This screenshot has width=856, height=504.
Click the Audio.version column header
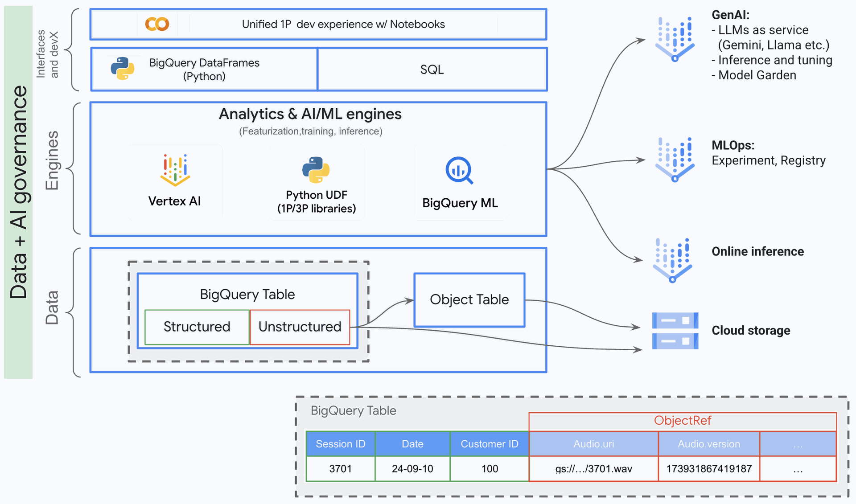click(x=709, y=444)
